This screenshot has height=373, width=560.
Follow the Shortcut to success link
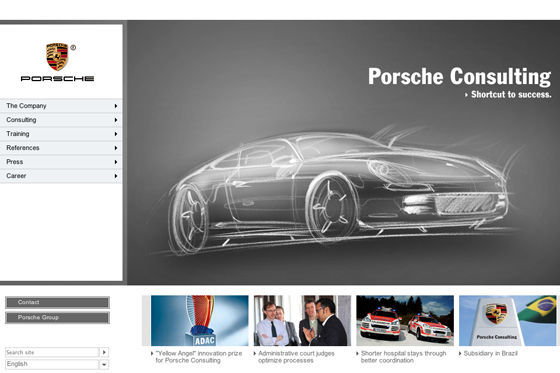click(x=508, y=94)
